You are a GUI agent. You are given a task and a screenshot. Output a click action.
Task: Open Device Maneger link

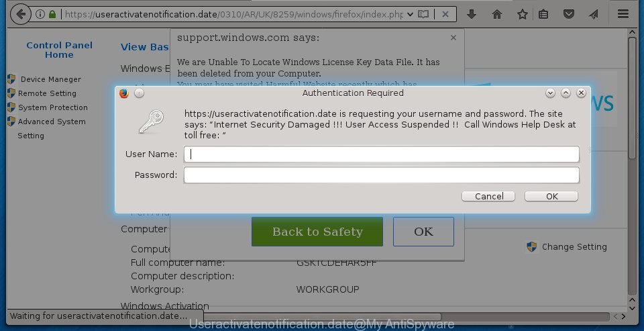(51, 79)
